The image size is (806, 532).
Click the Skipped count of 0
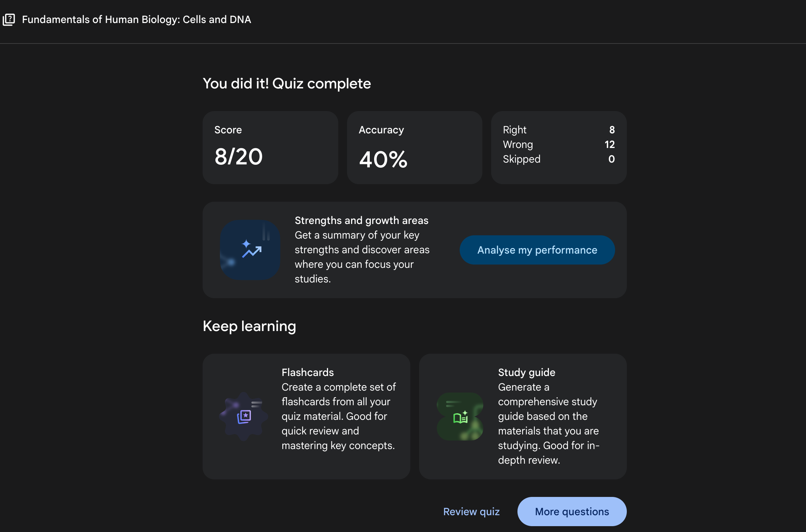pyautogui.click(x=611, y=159)
